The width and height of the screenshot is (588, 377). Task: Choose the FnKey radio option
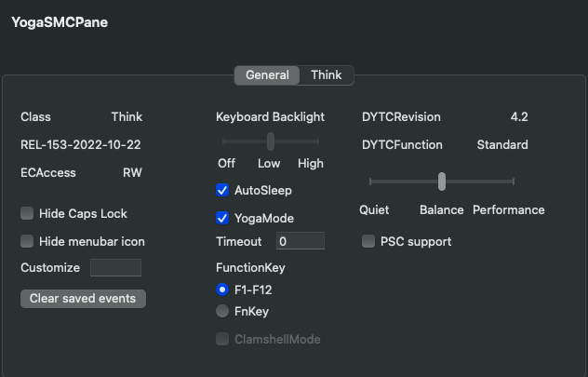click(222, 311)
